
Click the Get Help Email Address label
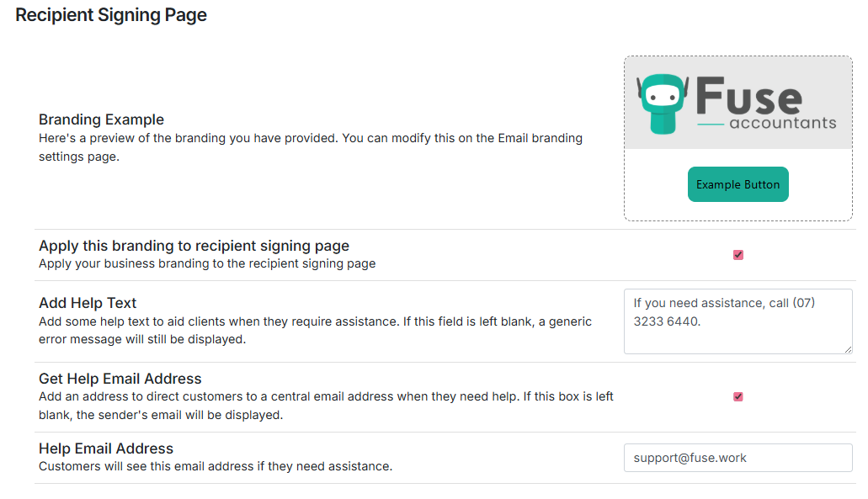(x=120, y=379)
